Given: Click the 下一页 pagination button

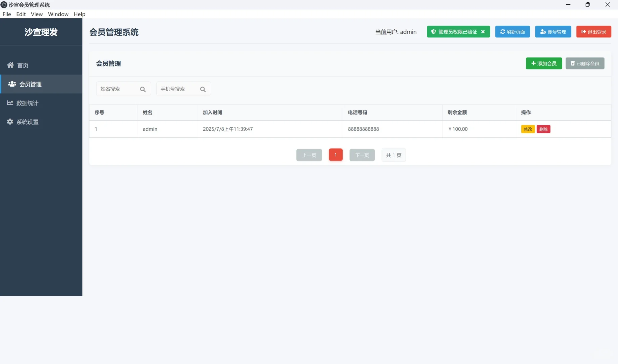Looking at the screenshot, I should point(362,155).
